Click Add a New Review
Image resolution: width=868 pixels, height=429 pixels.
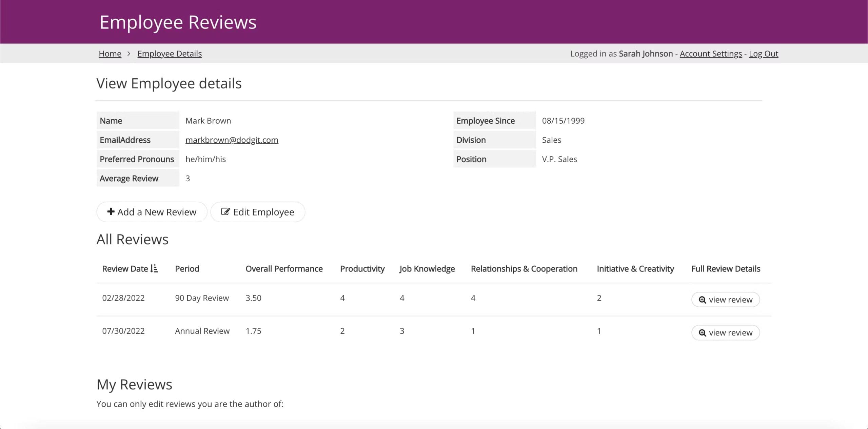[x=152, y=212]
